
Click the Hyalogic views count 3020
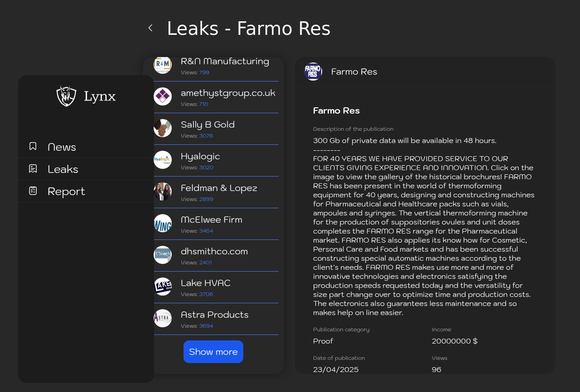[x=206, y=167]
